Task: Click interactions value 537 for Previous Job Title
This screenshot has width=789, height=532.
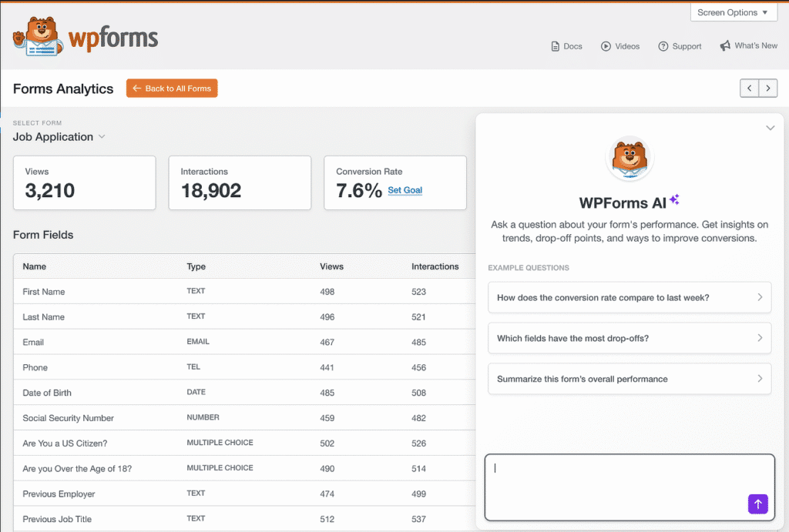Action: pyautogui.click(x=418, y=519)
